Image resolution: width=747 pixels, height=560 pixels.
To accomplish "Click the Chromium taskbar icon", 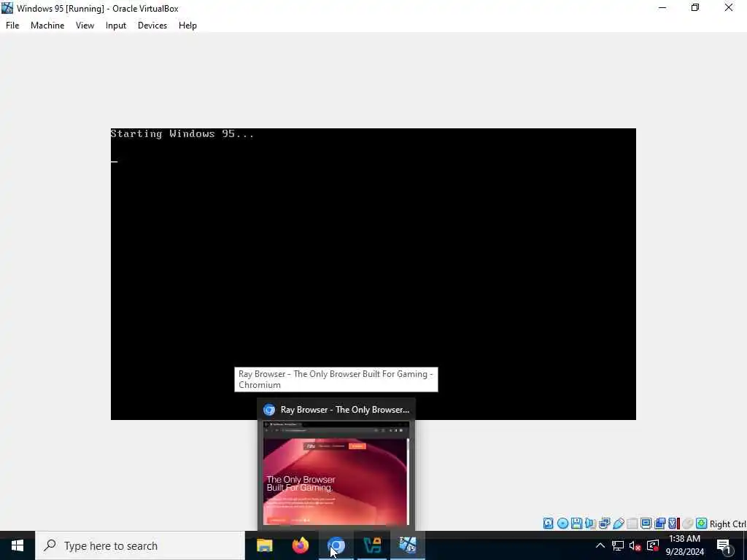I will 336,545.
